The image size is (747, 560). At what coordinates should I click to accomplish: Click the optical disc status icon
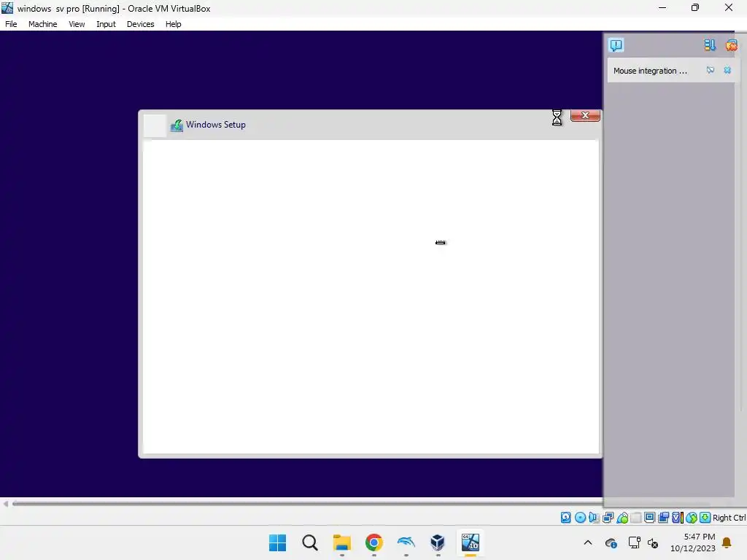point(580,518)
